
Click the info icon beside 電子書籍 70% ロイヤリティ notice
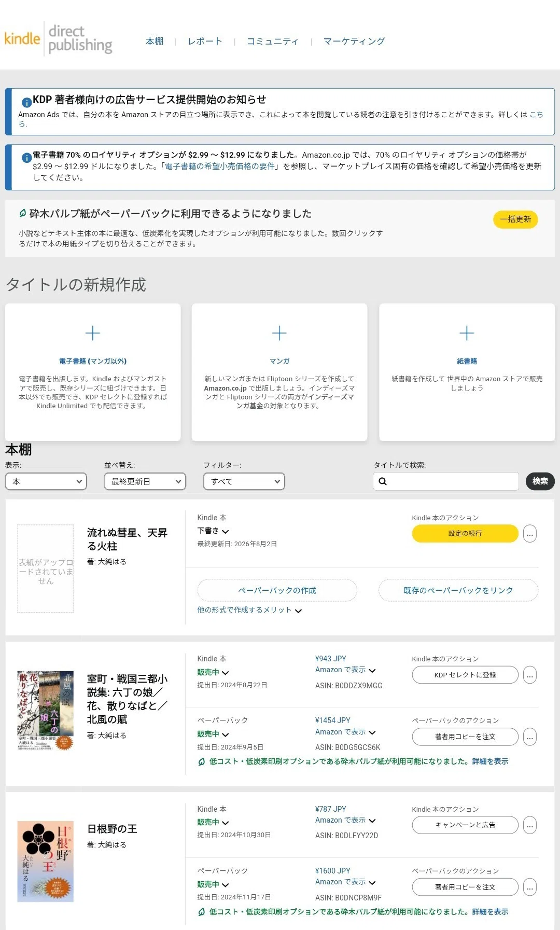click(x=26, y=158)
